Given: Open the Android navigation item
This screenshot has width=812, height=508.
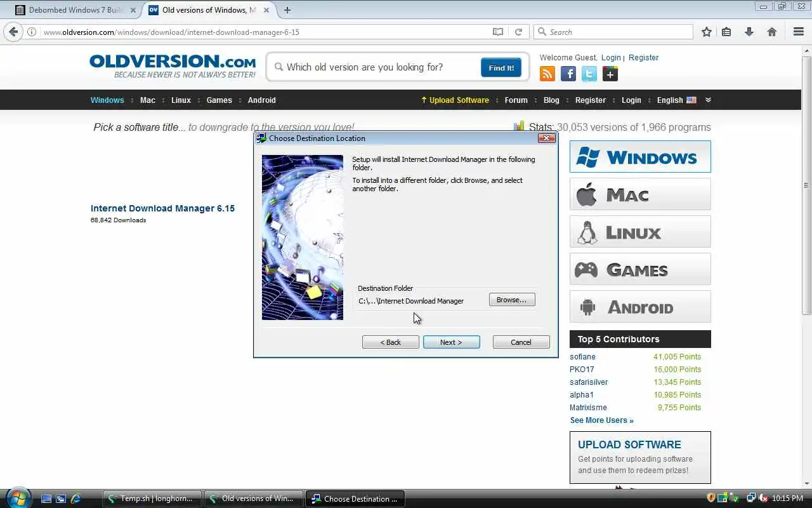Looking at the screenshot, I should [262, 100].
